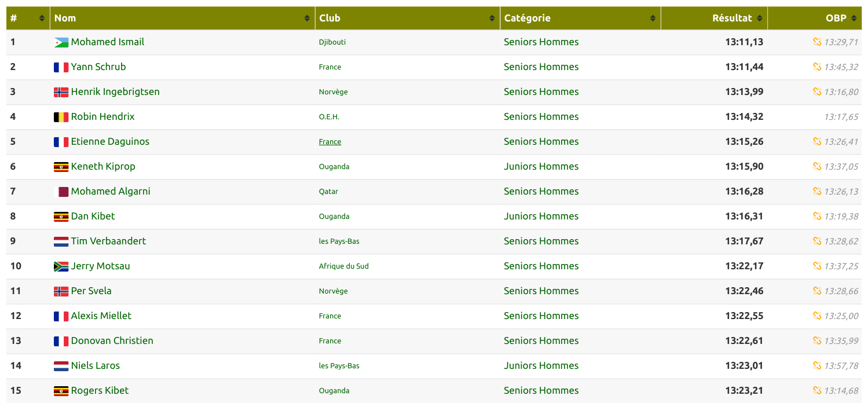This screenshot has width=868, height=403.
Task: Click the Belgian flag beside Robin Hendrix
Action: coord(61,117)
